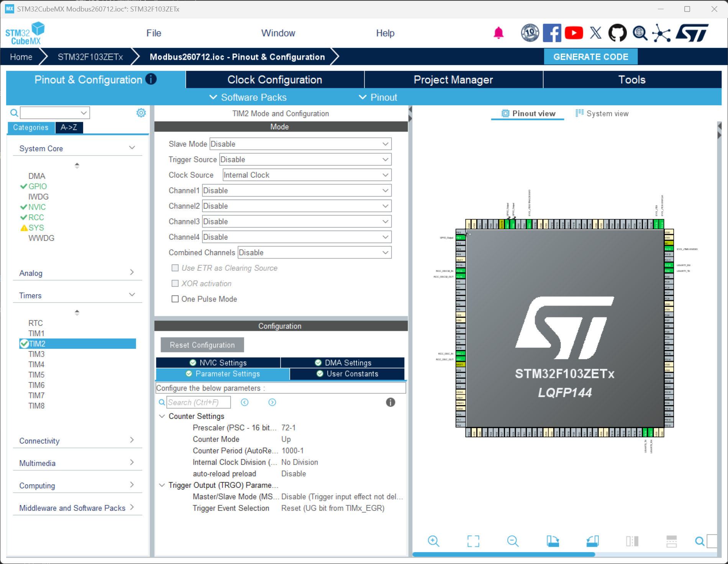Open the Facebook icon link

552,33
